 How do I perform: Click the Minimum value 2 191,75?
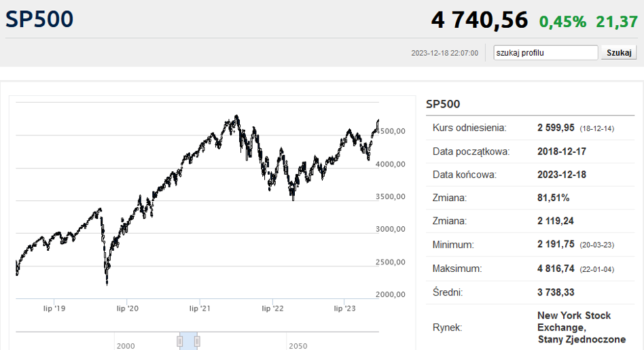click(x=556, y=245)
